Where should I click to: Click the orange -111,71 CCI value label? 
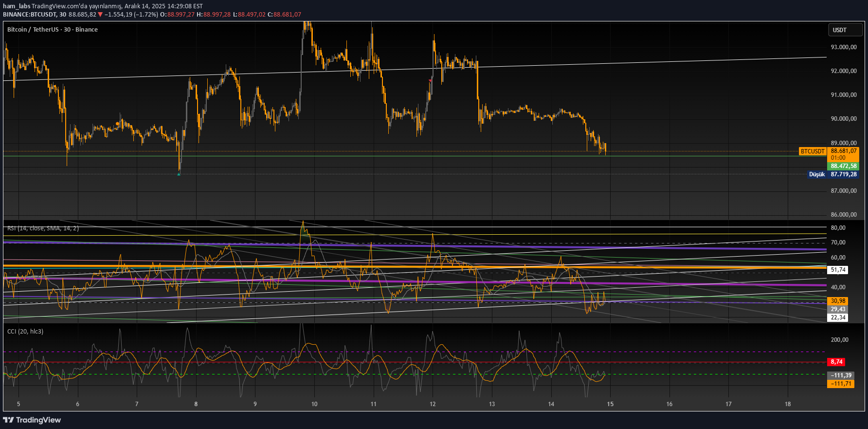(x=840, y=384)
